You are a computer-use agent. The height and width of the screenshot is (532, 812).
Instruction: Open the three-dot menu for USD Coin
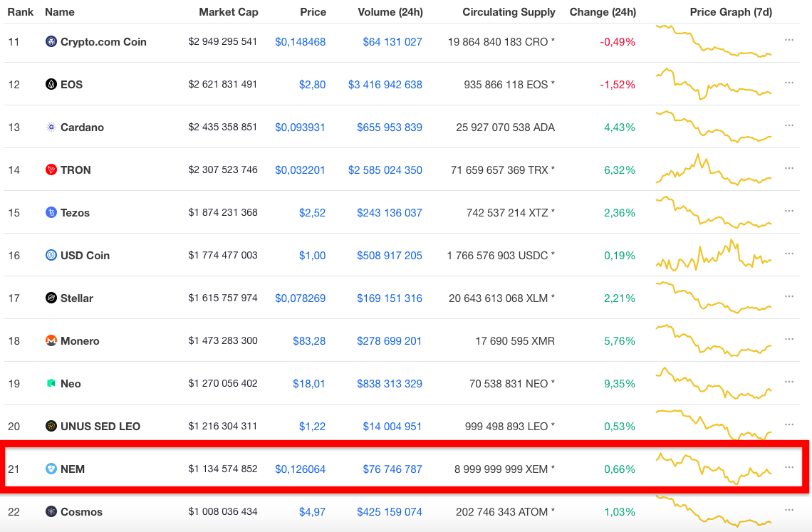[788, 254]
